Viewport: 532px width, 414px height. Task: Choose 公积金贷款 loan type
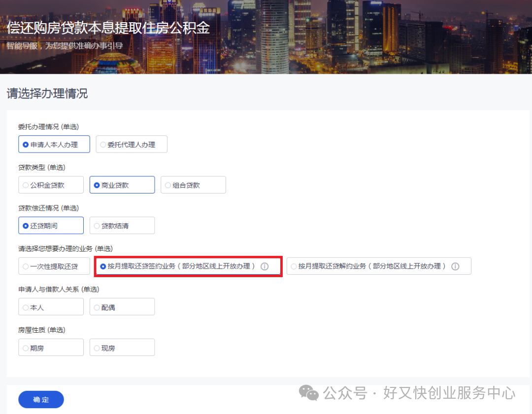point(51,185)
